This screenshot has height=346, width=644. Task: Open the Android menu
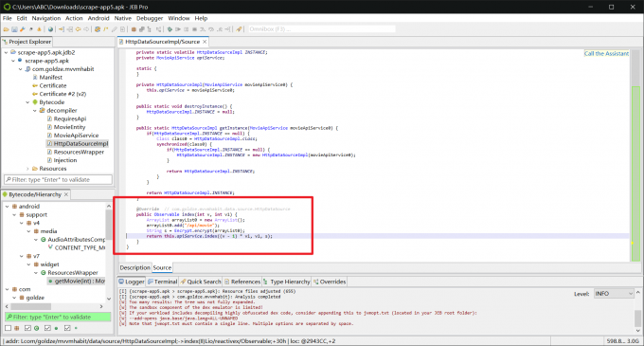[98, 18]
